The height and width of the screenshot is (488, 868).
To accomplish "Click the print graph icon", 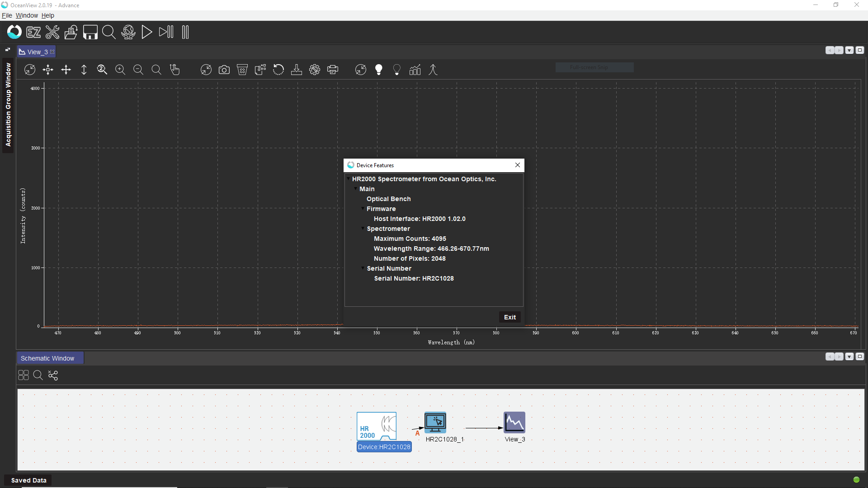I will tap(333, 70).
